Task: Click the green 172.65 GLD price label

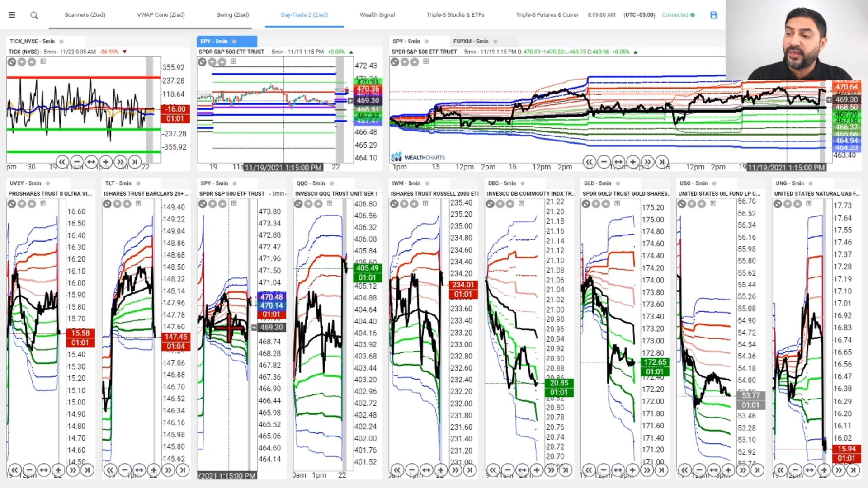Action: (655, 362)
